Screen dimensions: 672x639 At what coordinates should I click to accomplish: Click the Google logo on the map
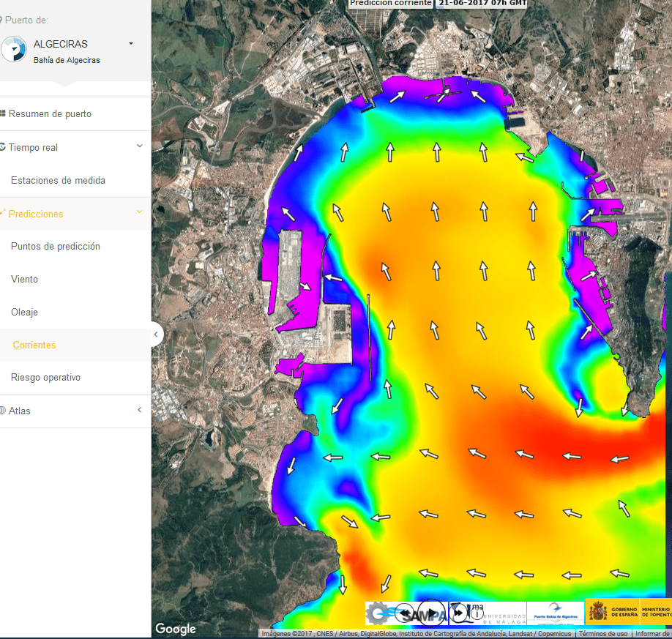pos(176,629)
